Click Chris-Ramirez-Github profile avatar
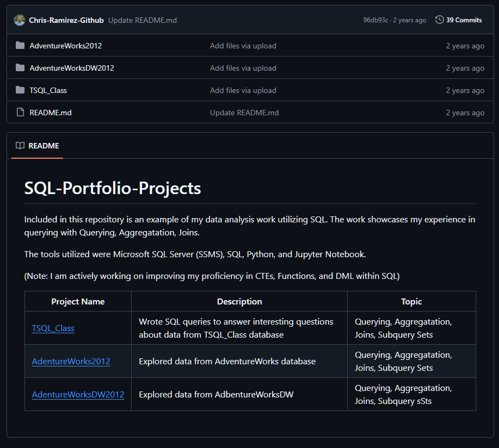The width and height of the screenshot is (499, 448). [x=20, y=20]
